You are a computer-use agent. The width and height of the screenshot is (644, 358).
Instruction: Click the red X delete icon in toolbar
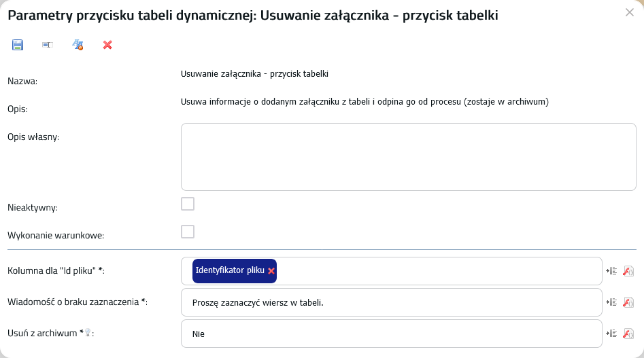tap(107, 45)
